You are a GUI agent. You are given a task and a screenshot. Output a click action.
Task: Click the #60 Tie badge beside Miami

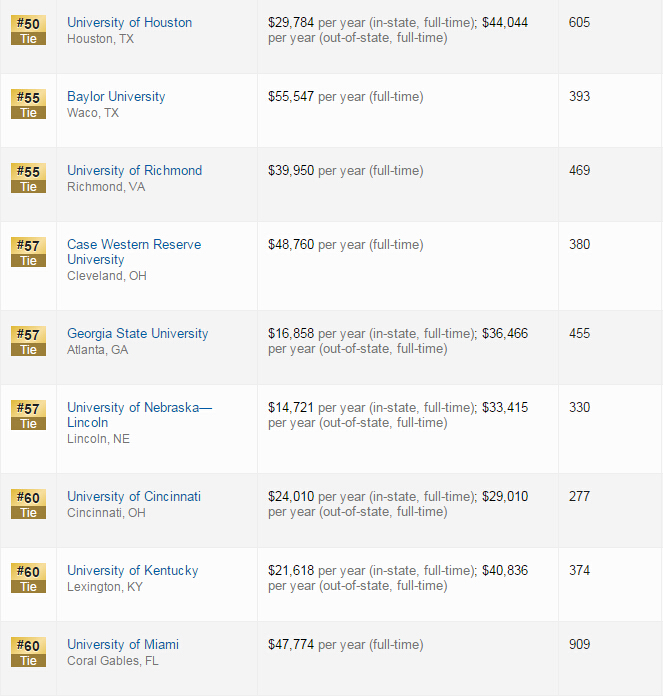[x=28, y=652]
